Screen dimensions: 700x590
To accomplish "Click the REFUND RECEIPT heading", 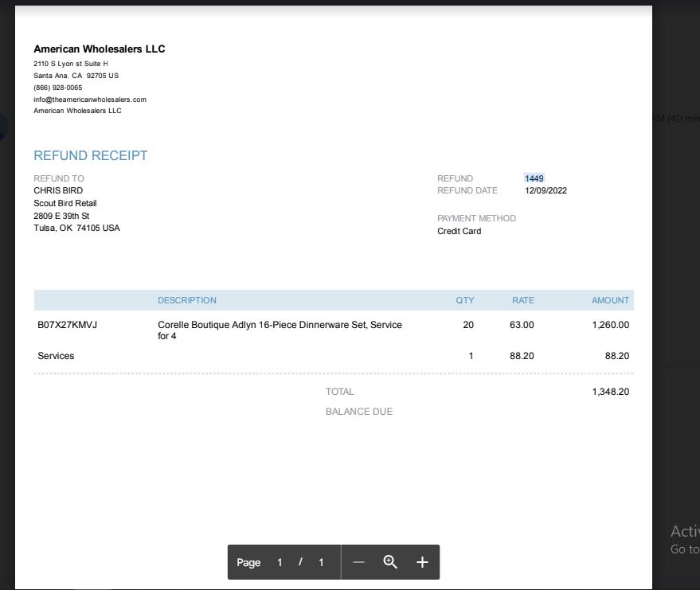I will (91, 155).
